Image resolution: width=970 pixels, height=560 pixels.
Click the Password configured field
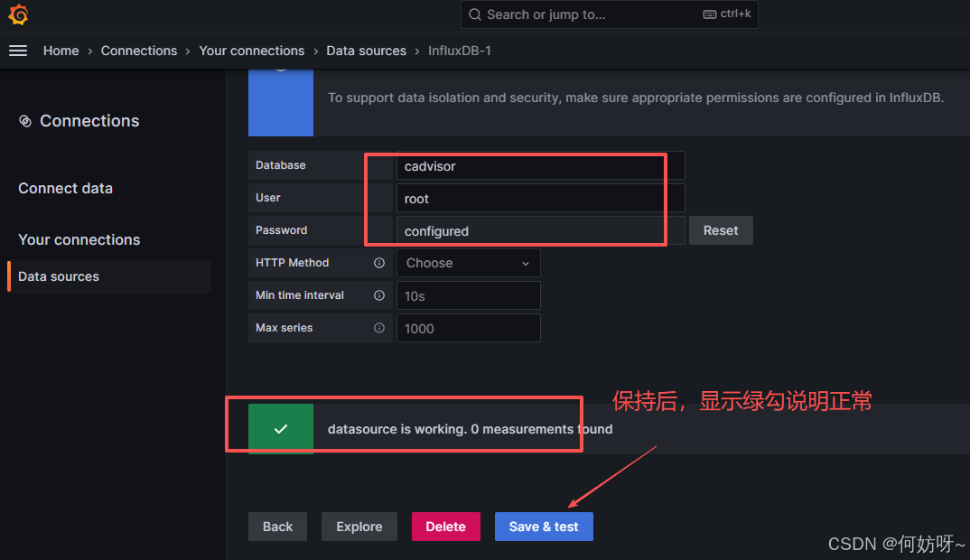click(541, 230)
